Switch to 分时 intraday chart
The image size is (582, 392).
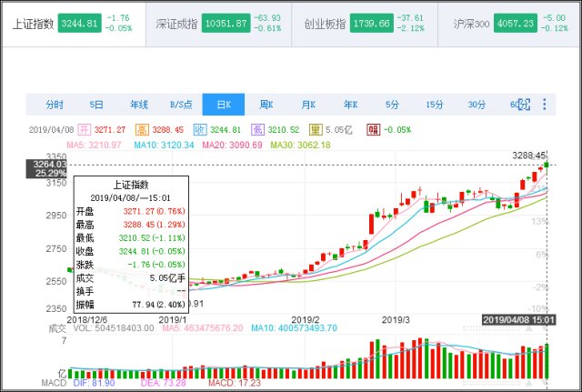[55, 105]
